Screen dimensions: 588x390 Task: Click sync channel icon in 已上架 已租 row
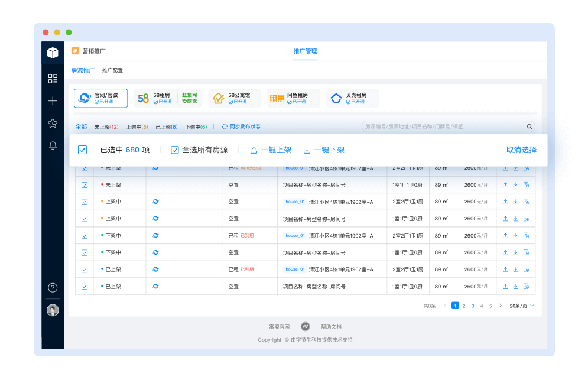(155, 269)
